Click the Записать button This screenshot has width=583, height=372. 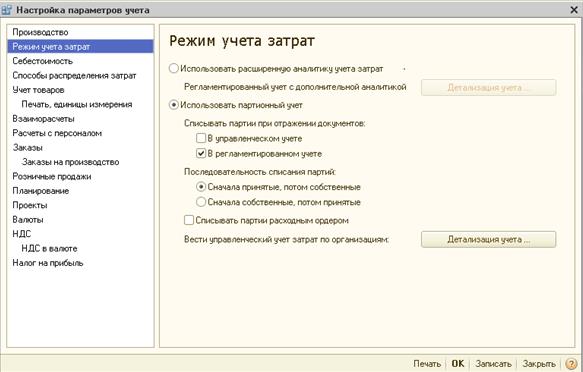pyautogui.click(x=493, y=364)
